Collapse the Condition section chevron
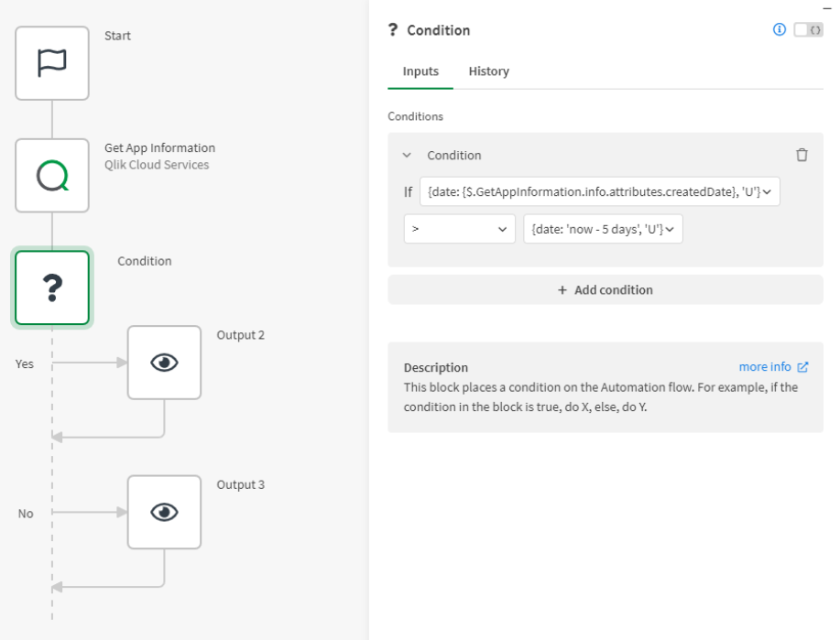Image resolution: width=840 pixels, height=640 pixels. 407,155
